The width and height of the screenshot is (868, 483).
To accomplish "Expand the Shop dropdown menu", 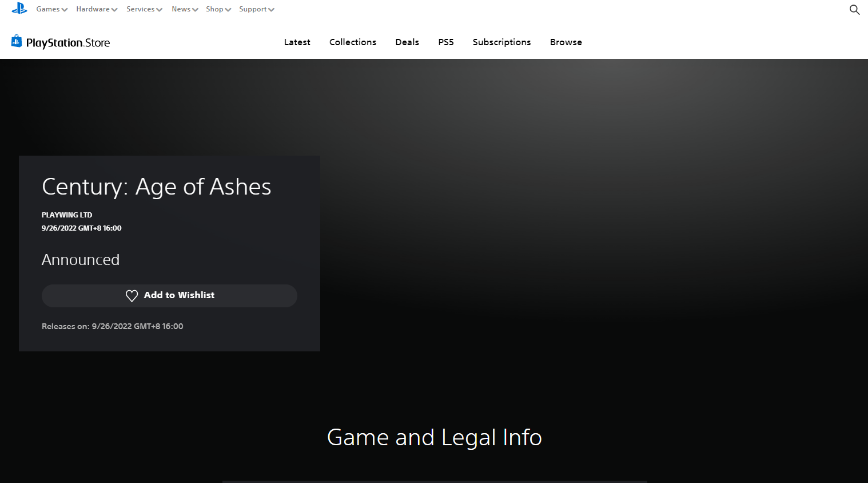I will click(x=218, y=9).
